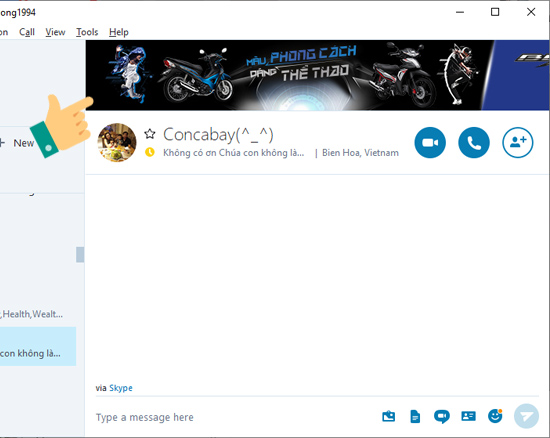Image resolution: width=550 pixels, height=438 pixels.
Task: Send a photo using the image icon
Action: coord(388,417)
